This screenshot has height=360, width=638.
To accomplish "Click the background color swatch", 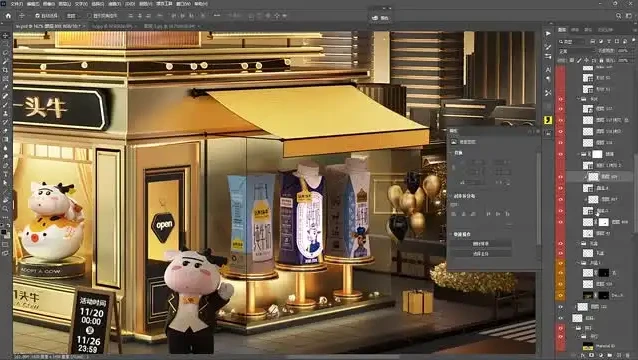I will [x=7, y=236].
